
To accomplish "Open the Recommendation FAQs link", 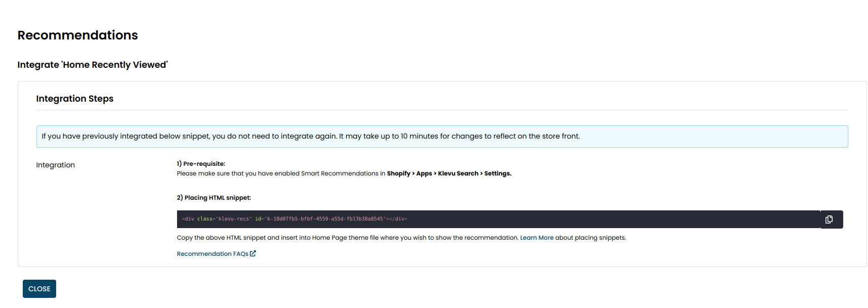I will coord(212,254).
